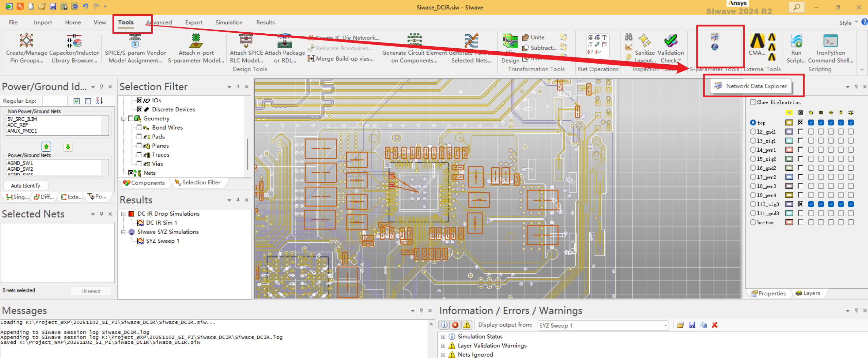Click the search magnifier in title bar
The image size is (868, 358).
[x=797, y=7]
